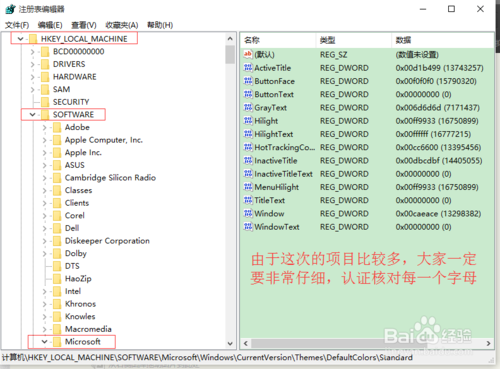Click the values pane scroll right arrow

coord(488,343)
